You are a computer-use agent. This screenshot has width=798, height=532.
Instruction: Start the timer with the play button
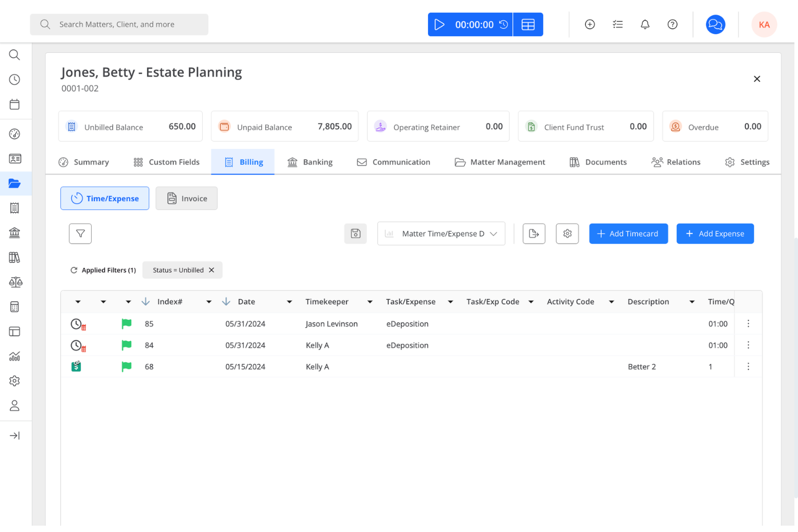[x=439, y=24]
